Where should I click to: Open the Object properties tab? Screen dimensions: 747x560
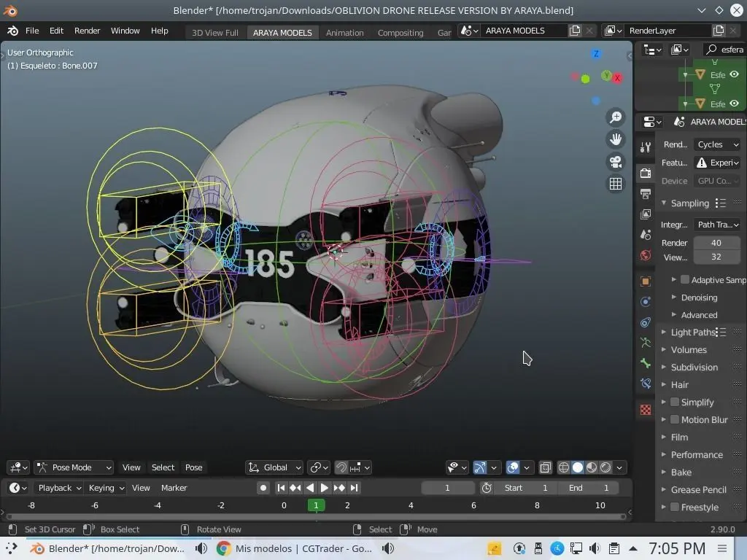coord(646,281)
